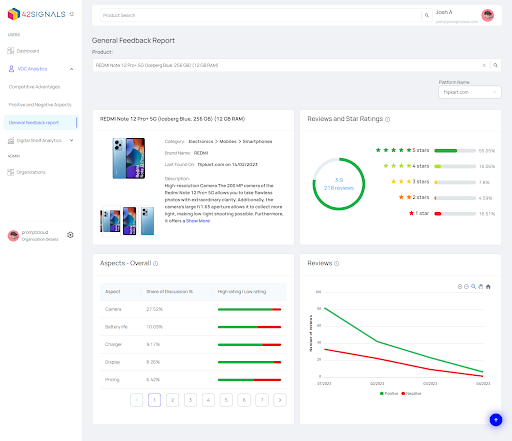Click the 2 stars rating bar
Screen dimensions: 512x441
455,198
